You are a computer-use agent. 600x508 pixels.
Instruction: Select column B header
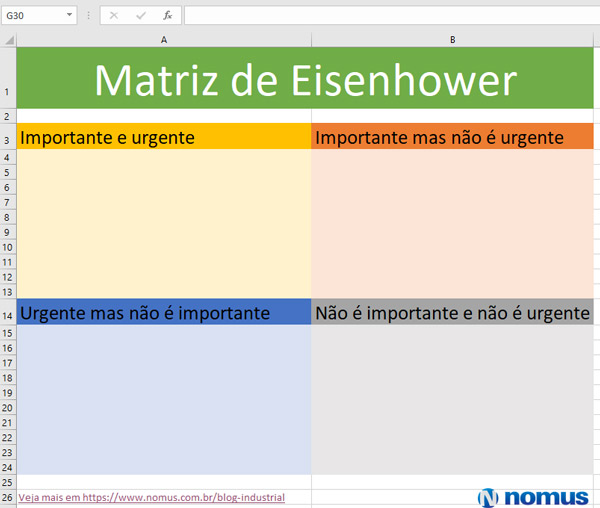tap(453, 39)
